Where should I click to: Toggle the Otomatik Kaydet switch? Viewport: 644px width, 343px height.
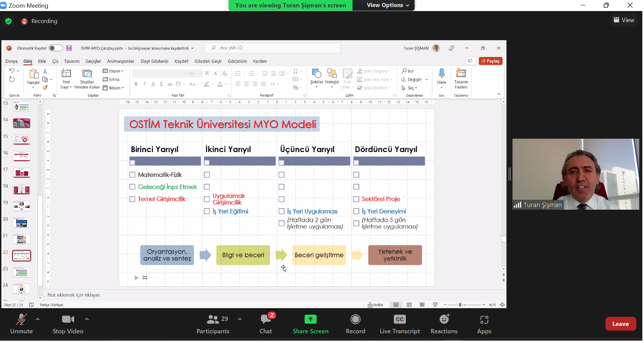56,48
